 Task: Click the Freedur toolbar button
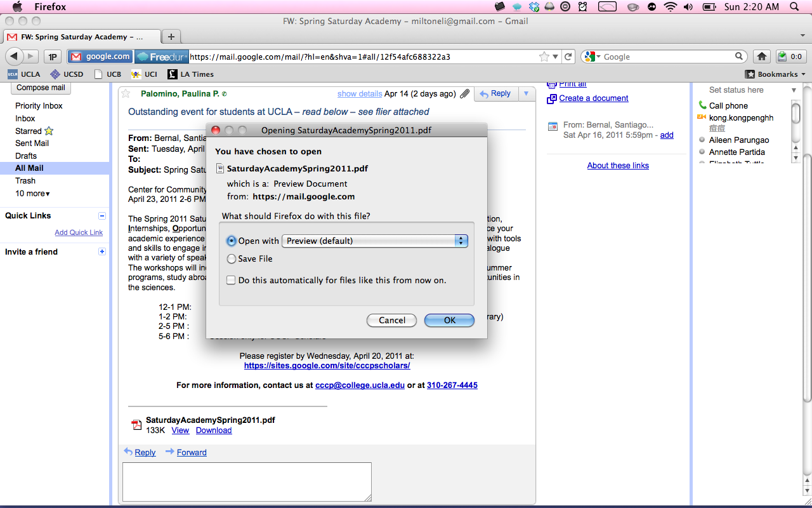[162, 57]
